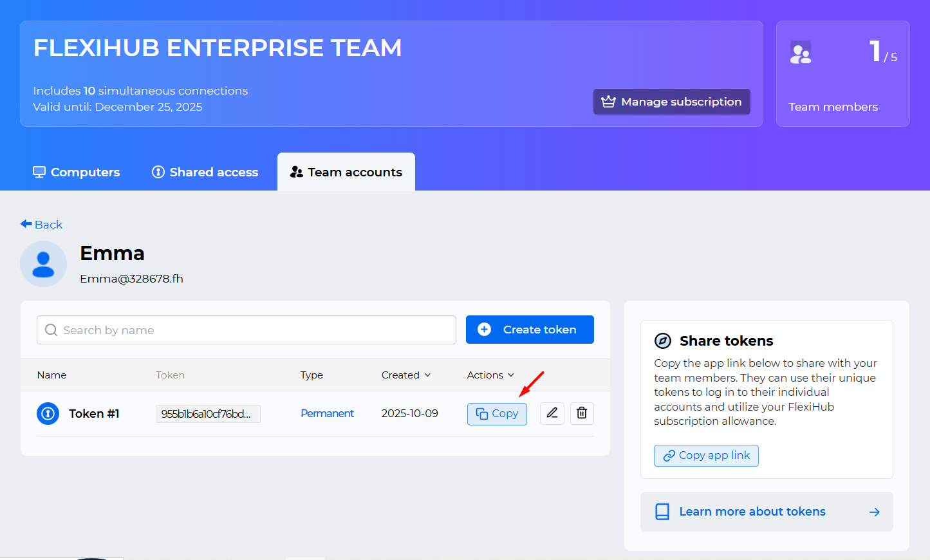Click the Valid until December 25, 2025 text
The height and width of the screenshot is (560, 930).
[118, 107]
